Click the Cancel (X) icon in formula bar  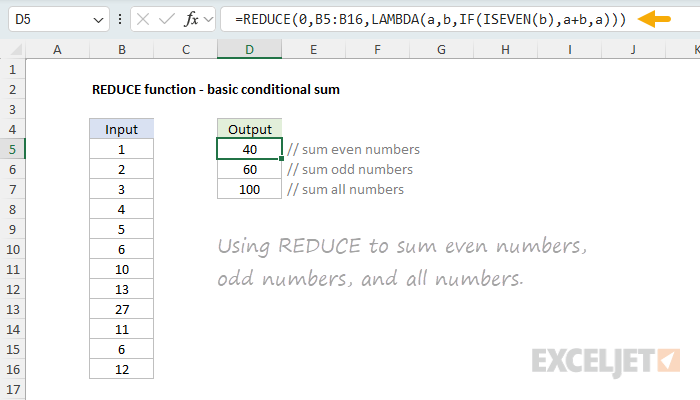pos(143,19)
